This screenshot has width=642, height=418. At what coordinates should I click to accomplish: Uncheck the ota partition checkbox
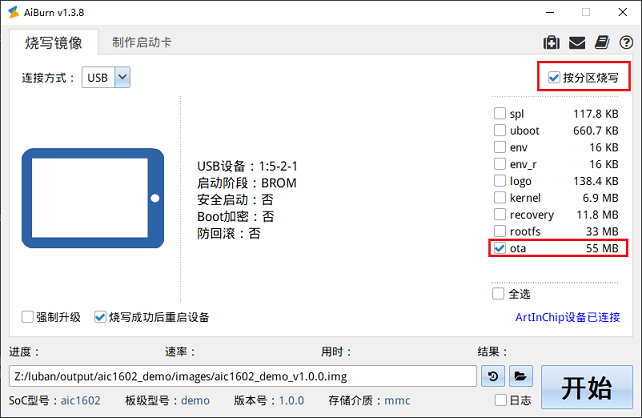click(x=500, y=248)
